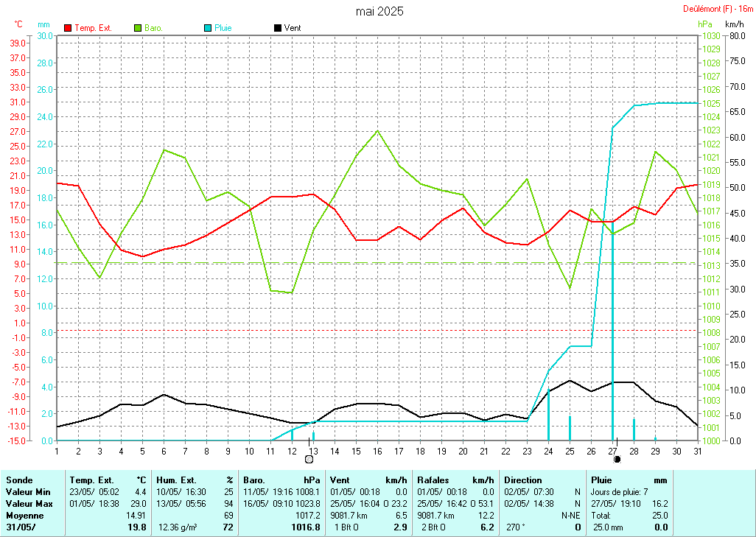
Task: Select the Moyenne row label
Action: point(25,516)
